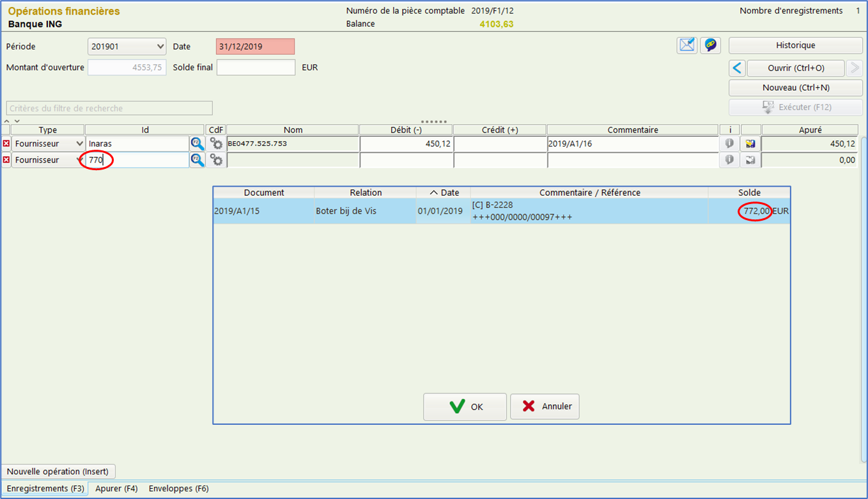This screenshot has height=499, width=868.
Task: Click the Document column header in popup
Action: pos(264,193)
